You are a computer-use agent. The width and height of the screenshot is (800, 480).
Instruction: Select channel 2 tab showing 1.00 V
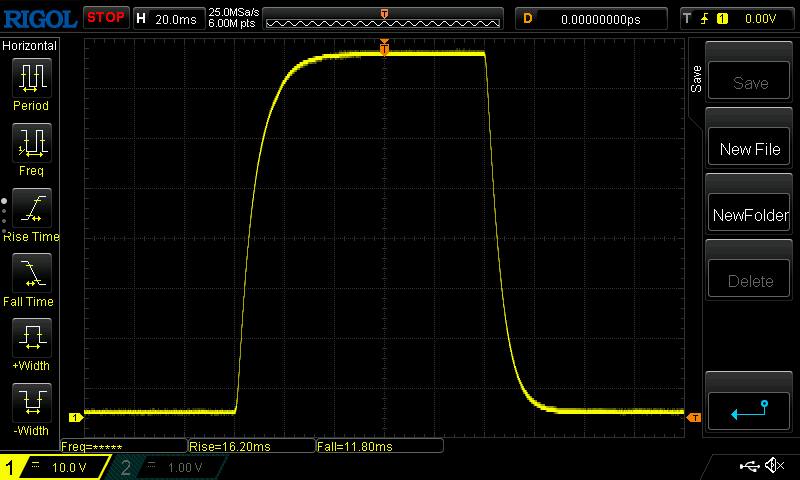tap(166, 467)
